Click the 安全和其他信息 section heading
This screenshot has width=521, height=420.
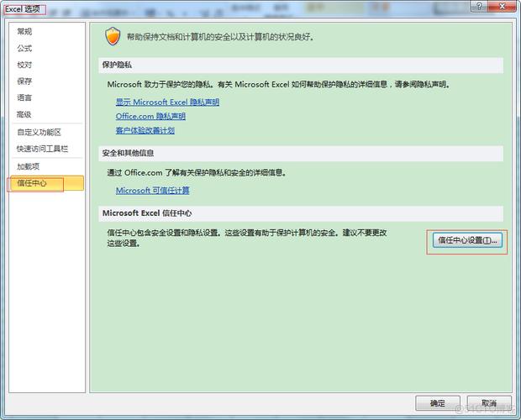click(128, 153)
